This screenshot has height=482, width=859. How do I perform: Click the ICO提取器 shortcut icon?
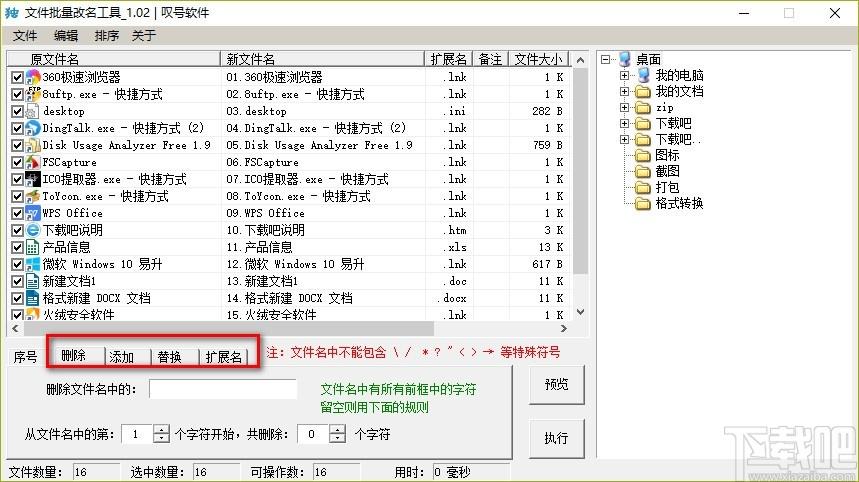click(33, 179)
